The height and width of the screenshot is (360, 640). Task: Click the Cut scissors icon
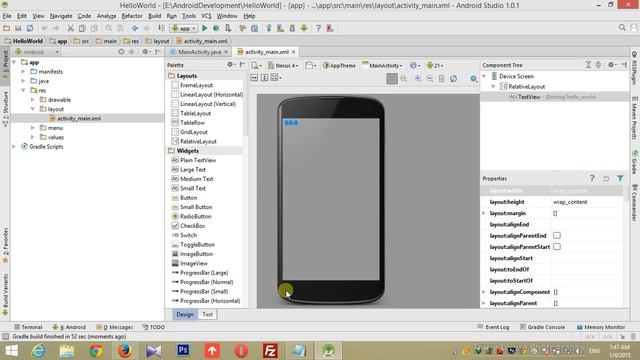click(71, 28)
